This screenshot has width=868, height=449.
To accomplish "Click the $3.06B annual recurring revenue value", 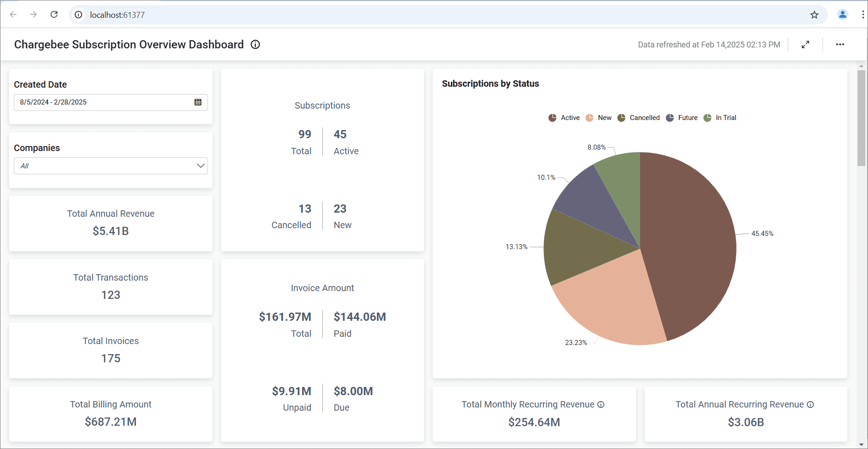I will tap(746, 423).
